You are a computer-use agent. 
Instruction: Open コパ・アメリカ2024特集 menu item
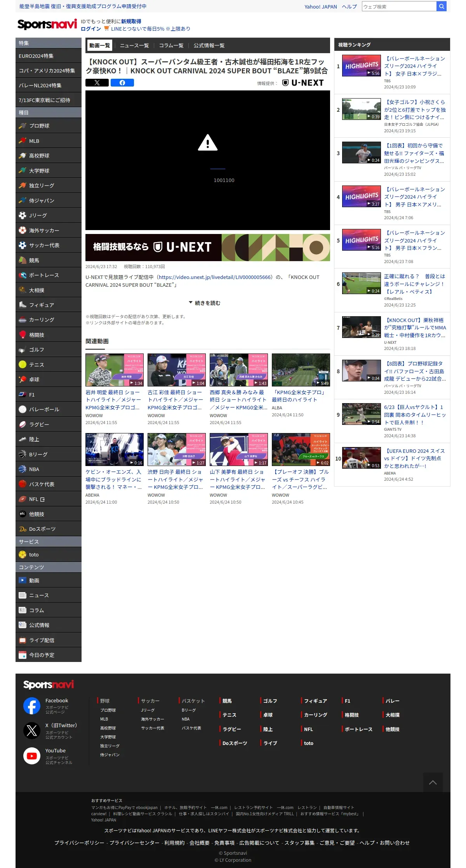tap(49, 71)
